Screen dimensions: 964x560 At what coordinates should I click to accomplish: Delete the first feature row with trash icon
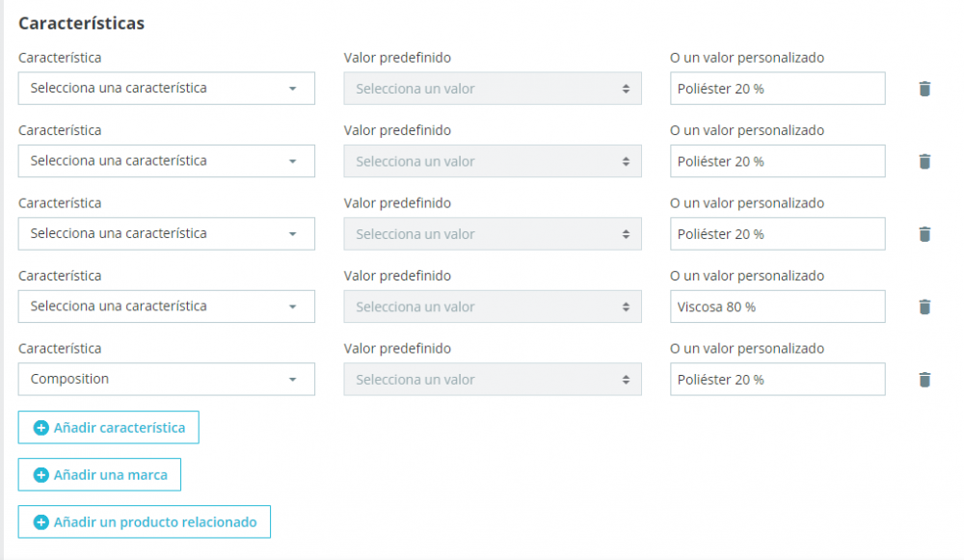tap(924, 89)
